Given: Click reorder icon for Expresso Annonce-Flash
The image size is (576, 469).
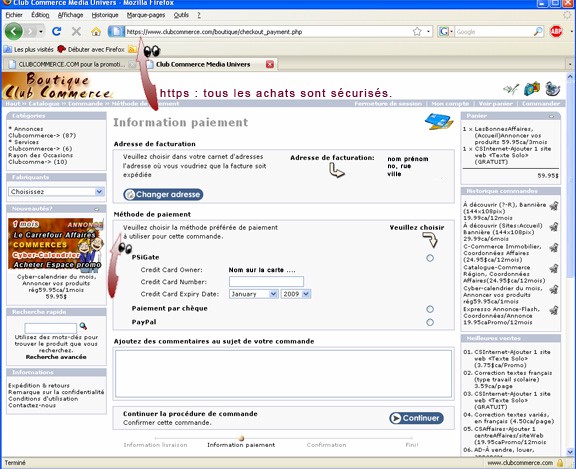Looking at the screenshot, I should (554, 311).
